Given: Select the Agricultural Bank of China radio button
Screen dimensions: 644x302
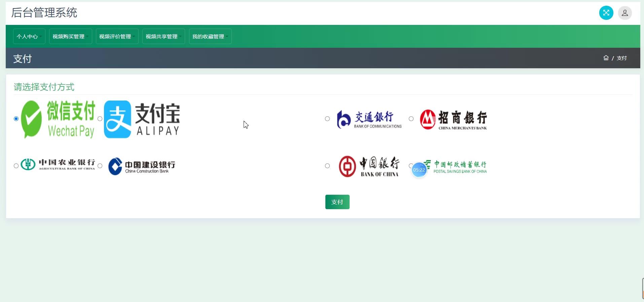Looking at the screenshot, I should [x=16, y=166].
